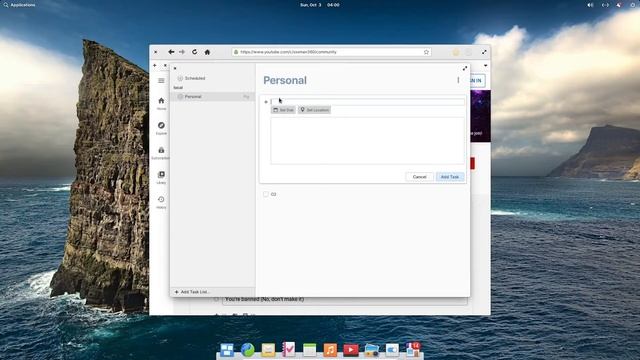Viewport: 640px width, 360px height.
Task: Open YouTube Explore in the sidebar
Action: tap(161, 128)
